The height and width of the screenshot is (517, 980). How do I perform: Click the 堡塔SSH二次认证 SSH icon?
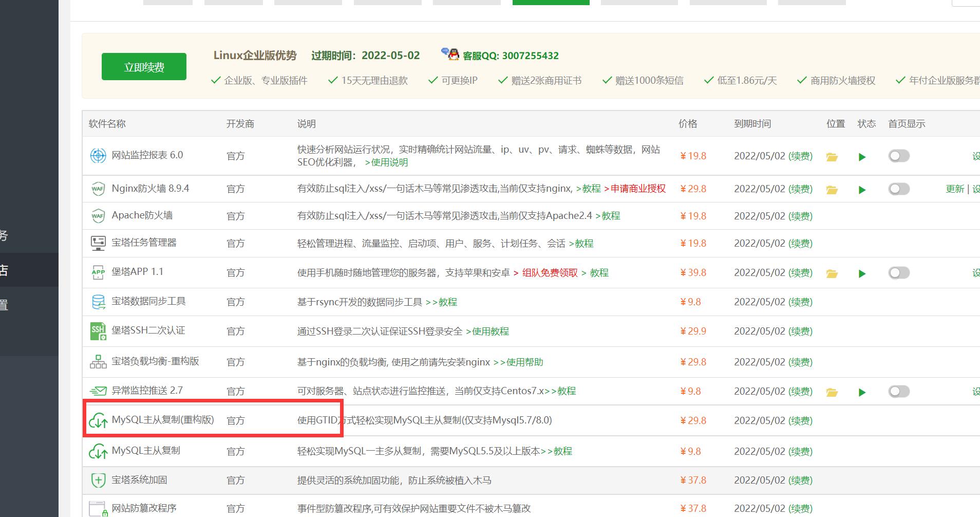click(98, 331)
